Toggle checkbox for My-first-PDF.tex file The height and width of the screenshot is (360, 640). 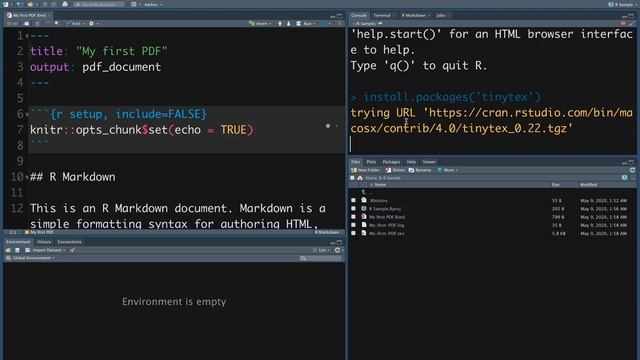(353, 233)
